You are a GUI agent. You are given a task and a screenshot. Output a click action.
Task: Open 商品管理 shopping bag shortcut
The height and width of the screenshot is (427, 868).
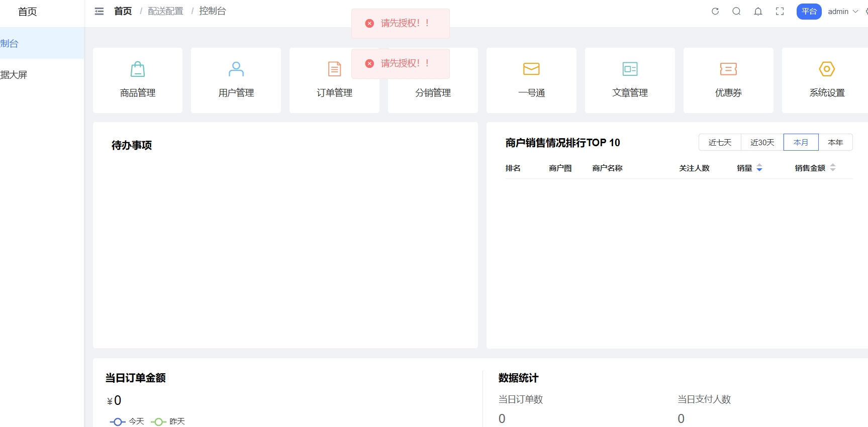coord(138,80)
